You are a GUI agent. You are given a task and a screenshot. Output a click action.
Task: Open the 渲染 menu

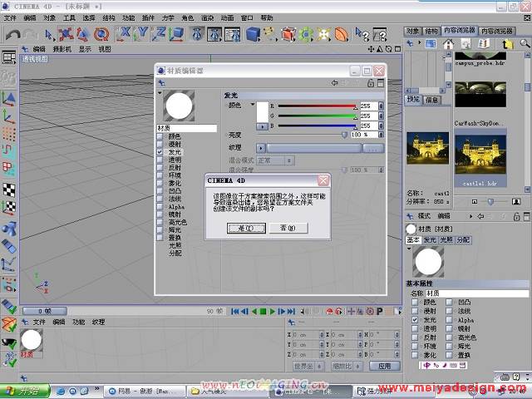tap(207, 17)
